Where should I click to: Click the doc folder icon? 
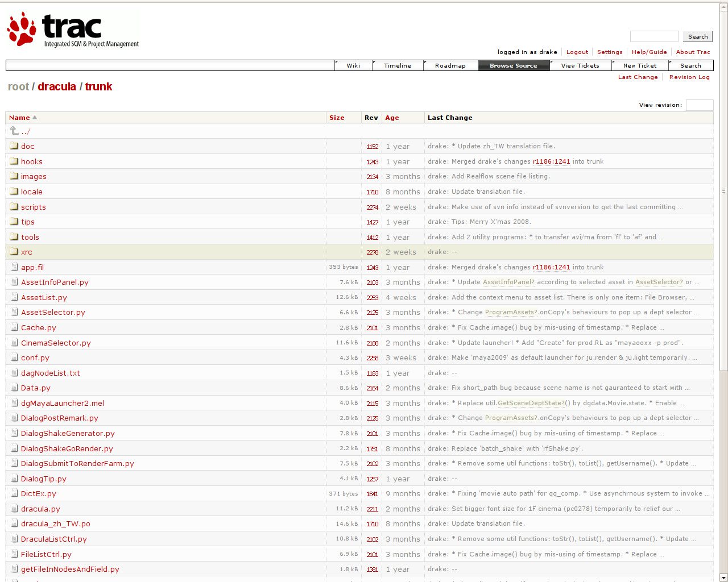point(14,146)
